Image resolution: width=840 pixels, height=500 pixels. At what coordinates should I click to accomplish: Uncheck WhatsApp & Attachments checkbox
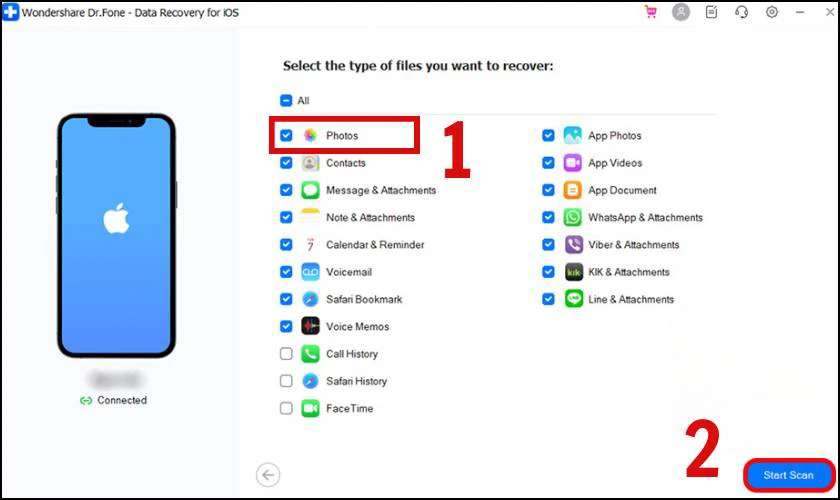pyautogui.click(x=548, y=217)
